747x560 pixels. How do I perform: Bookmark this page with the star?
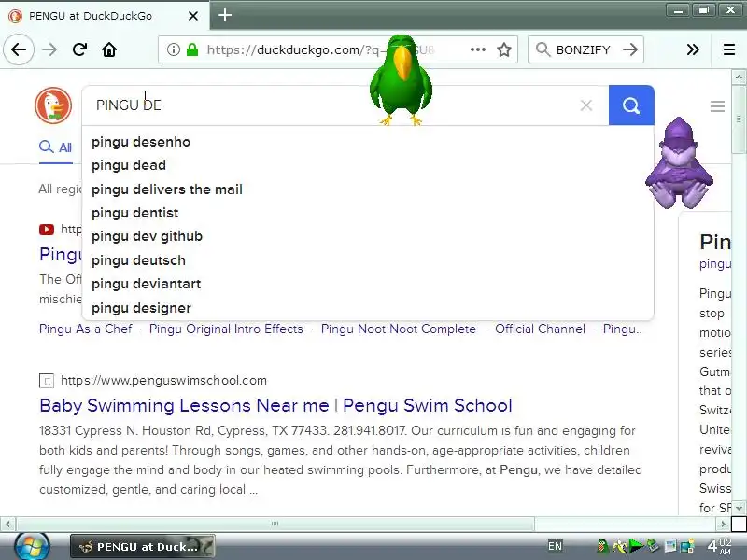(x=503, y=49)
